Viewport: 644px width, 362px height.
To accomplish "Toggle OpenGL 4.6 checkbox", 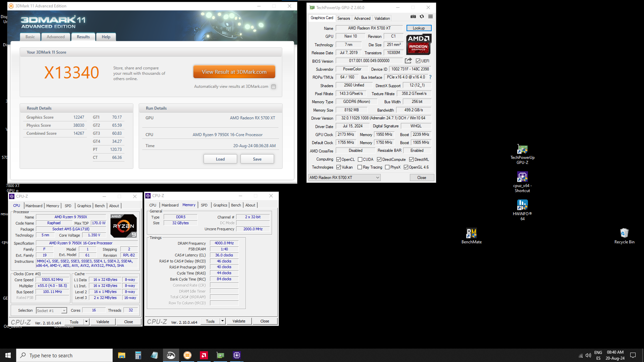I will (406, 167).
